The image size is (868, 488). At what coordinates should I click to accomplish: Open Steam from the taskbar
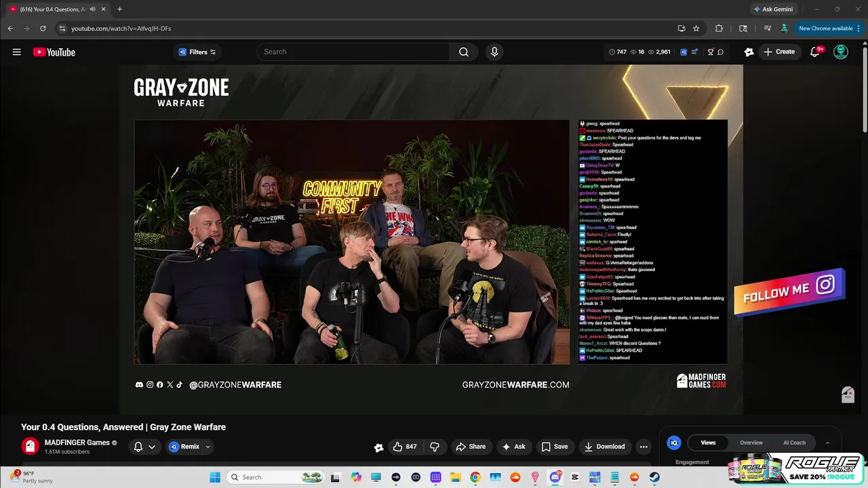click(654, 477)
